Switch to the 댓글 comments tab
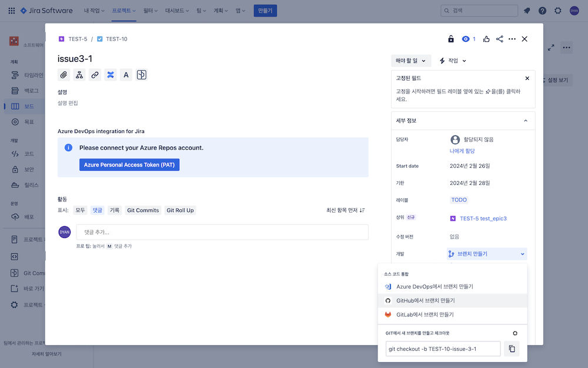Image resolution: width=588 pixels, height=368 pixels. tap(98, 210)
